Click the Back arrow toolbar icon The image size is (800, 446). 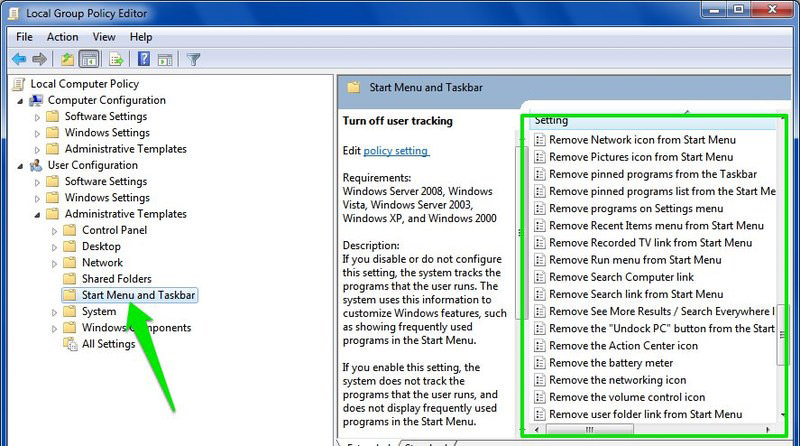19,59
